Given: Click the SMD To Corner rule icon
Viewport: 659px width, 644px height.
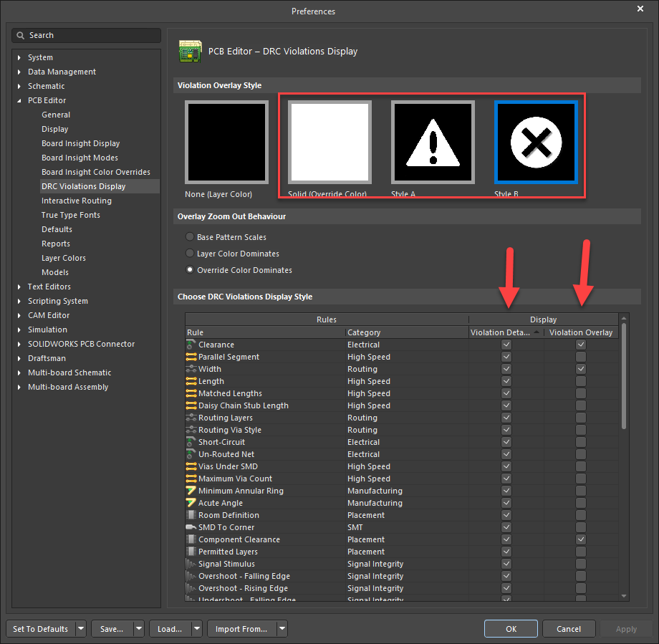Looking at the screenshot, I should pos(191,527).
